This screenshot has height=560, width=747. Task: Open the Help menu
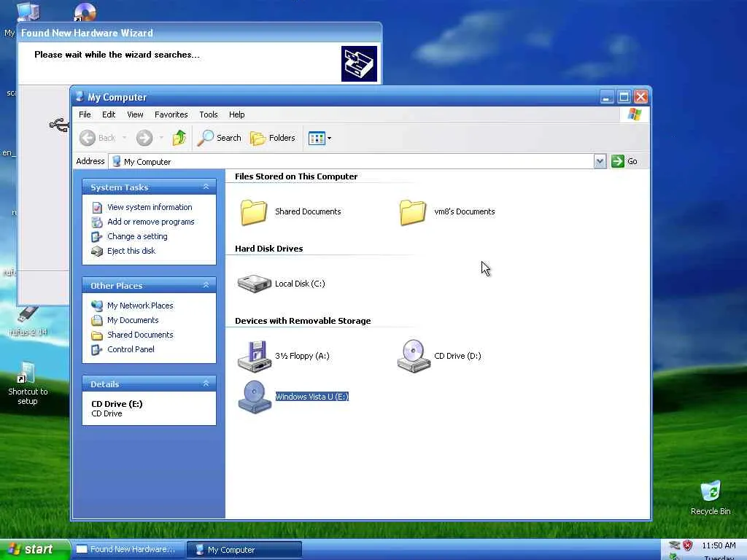coord(237,114)
